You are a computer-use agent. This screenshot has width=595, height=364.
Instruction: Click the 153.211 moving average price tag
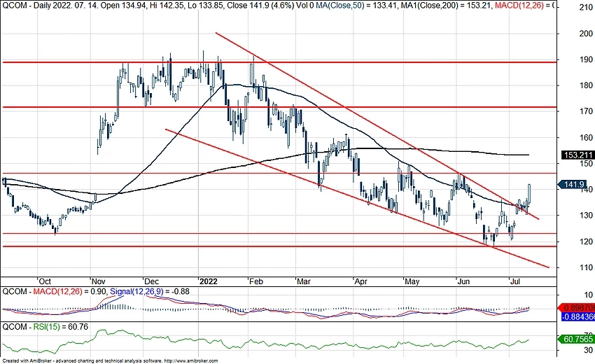click(x=577, y=155)
